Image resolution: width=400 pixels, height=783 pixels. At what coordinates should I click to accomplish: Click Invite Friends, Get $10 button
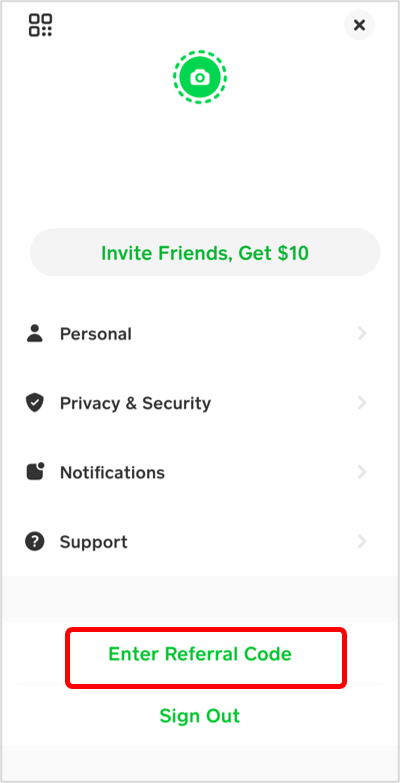click(205, 253)
